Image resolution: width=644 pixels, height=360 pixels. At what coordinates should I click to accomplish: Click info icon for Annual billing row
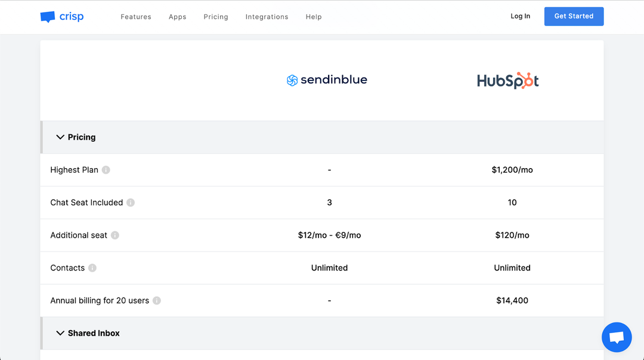point(157,300)
